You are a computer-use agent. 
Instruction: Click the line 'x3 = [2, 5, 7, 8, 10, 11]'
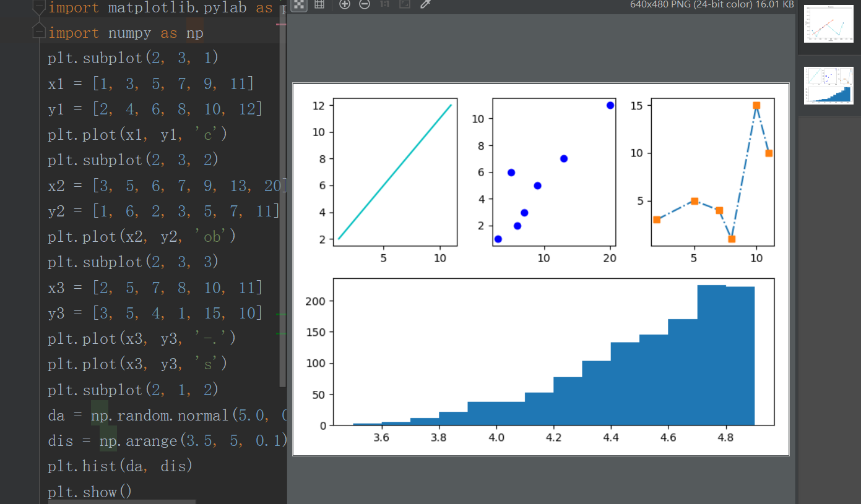point(155,288)
